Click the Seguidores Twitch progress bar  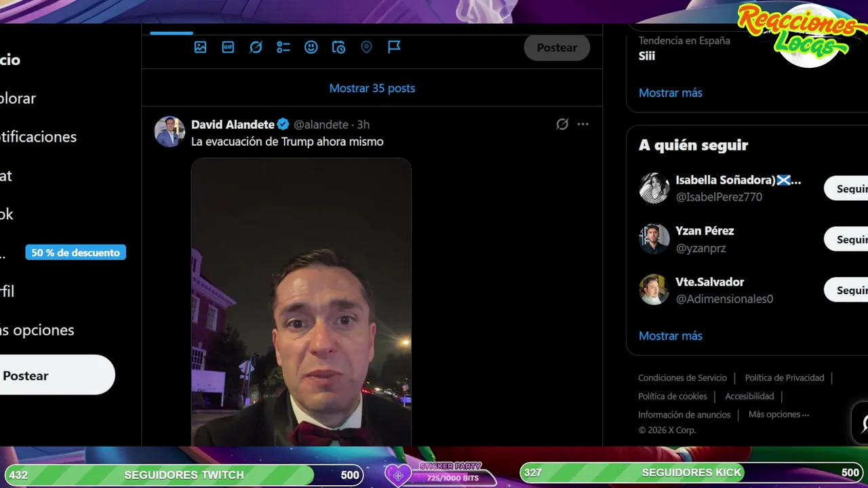coord(184,474)
